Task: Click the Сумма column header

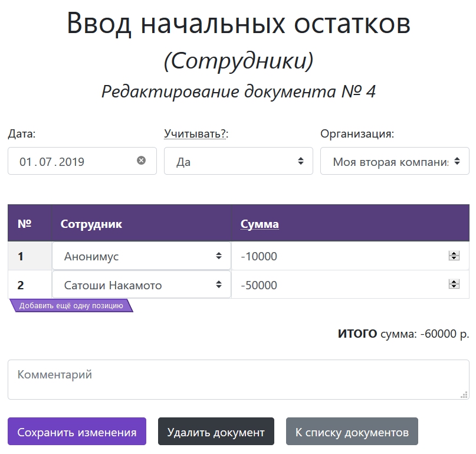Action: coord(260,224)
